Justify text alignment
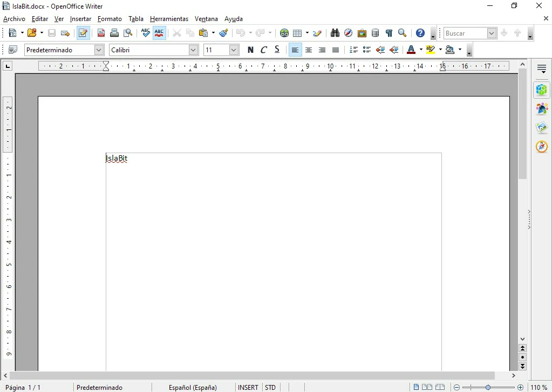Viewport: 552px width, 392px height. tap(336, 50)
